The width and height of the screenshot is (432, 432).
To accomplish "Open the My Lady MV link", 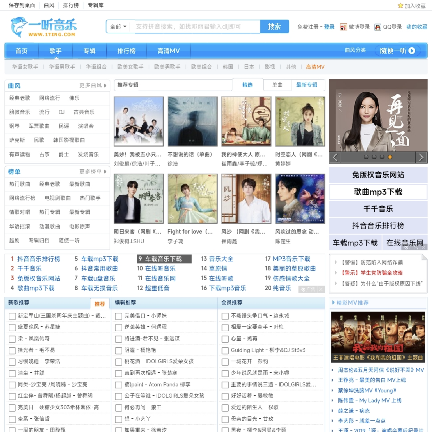I will coord(370,400).
